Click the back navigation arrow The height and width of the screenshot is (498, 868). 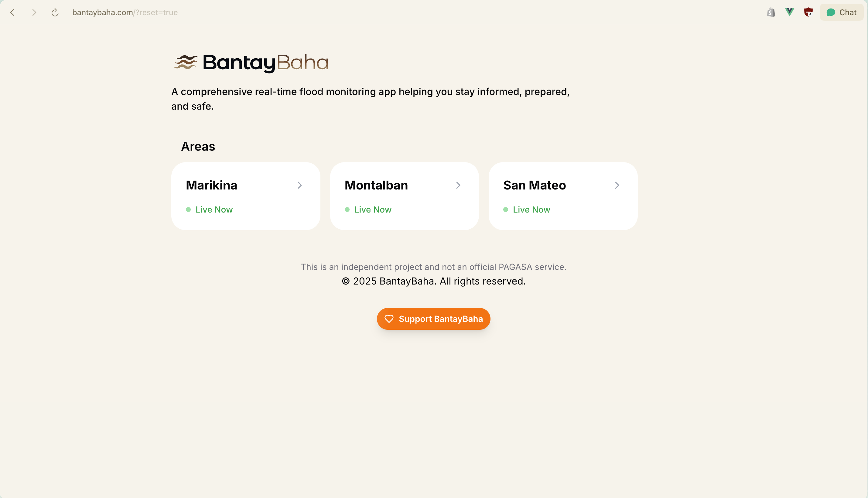click(12, 12)
